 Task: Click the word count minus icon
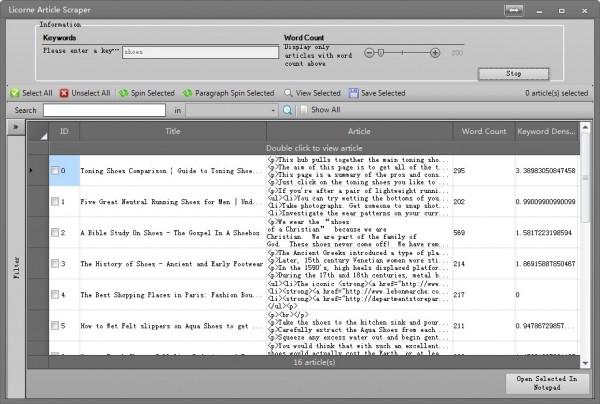pyautogui.click(x=369, y=53)
